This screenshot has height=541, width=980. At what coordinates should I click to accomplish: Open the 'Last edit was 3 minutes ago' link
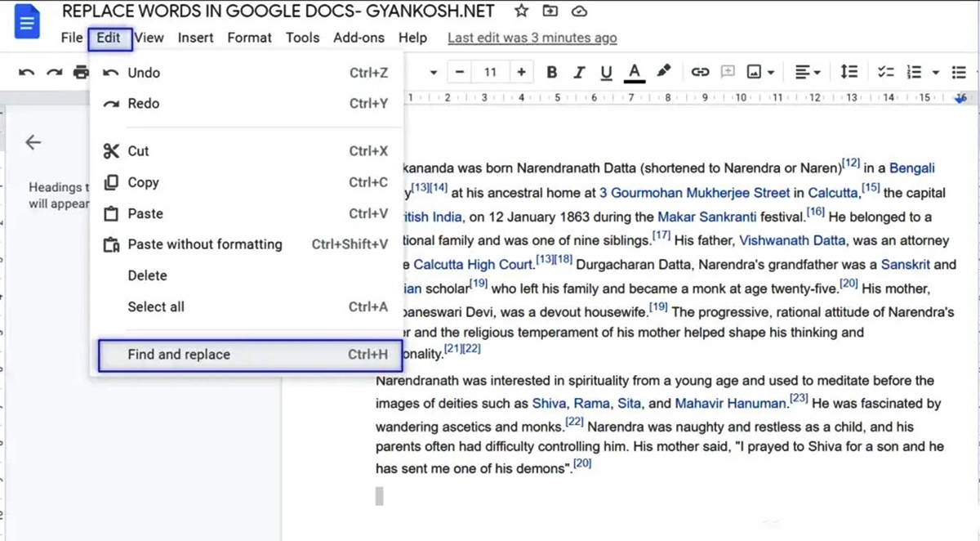[x=532, y=38]
